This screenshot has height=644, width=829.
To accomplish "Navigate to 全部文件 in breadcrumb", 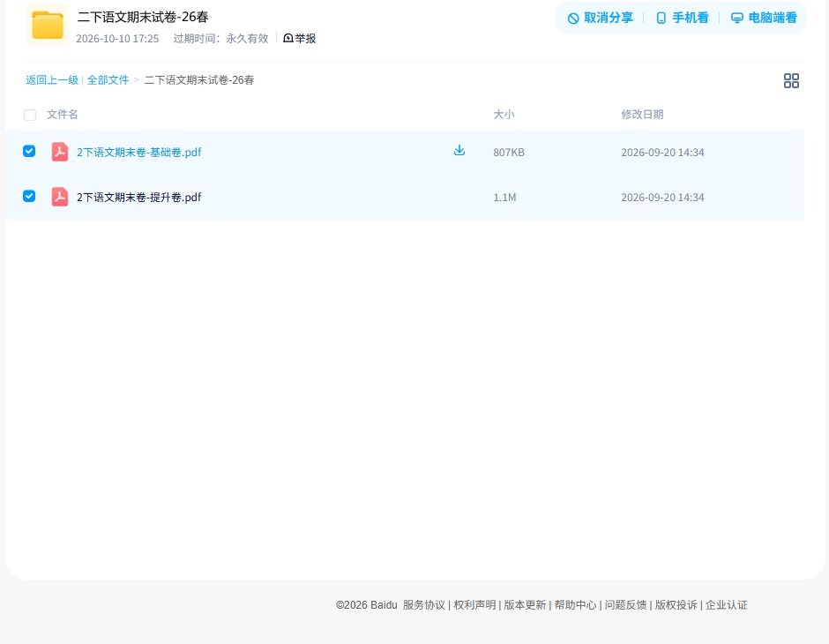I will click(x=108, y=80).
